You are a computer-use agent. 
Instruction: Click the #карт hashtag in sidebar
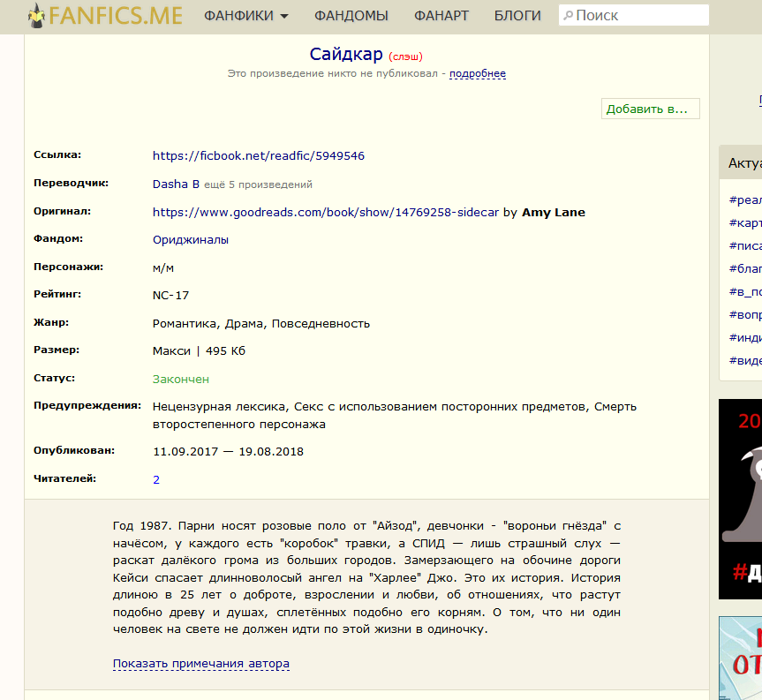[x=745, y=223]
